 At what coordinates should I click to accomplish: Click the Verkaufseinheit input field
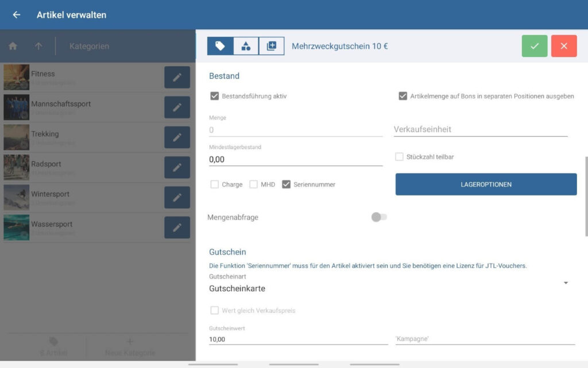[x=480, y=129]
